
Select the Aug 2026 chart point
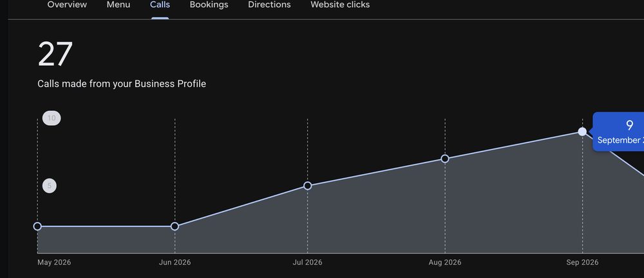pos(445,159)
